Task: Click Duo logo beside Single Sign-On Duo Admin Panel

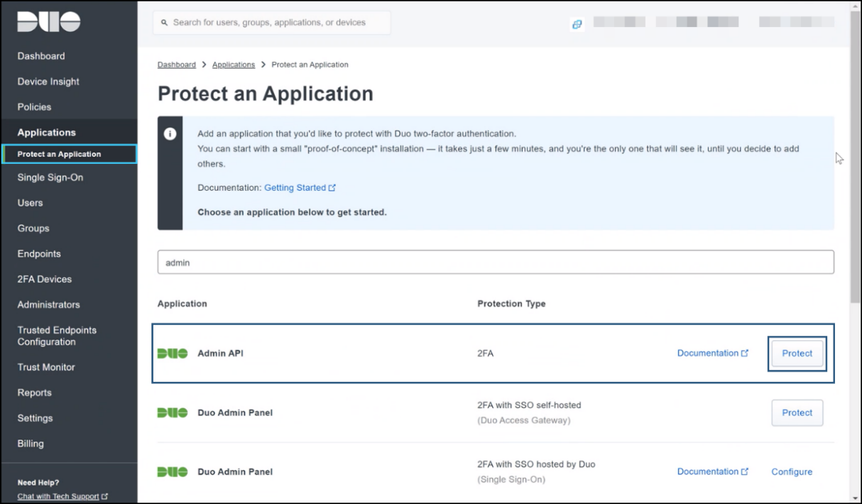Action: 173,472
